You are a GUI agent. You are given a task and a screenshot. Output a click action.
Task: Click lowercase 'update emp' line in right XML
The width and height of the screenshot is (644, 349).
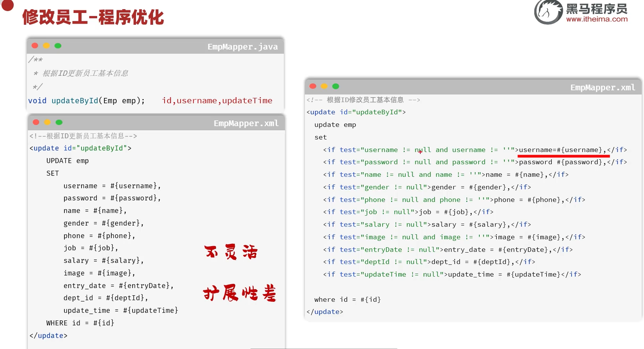[335, 125]
